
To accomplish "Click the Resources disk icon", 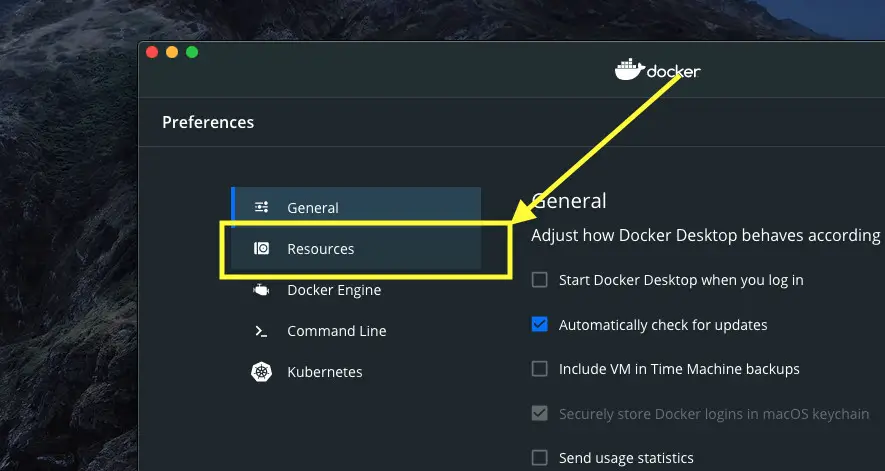I will [x=261, y=248].
